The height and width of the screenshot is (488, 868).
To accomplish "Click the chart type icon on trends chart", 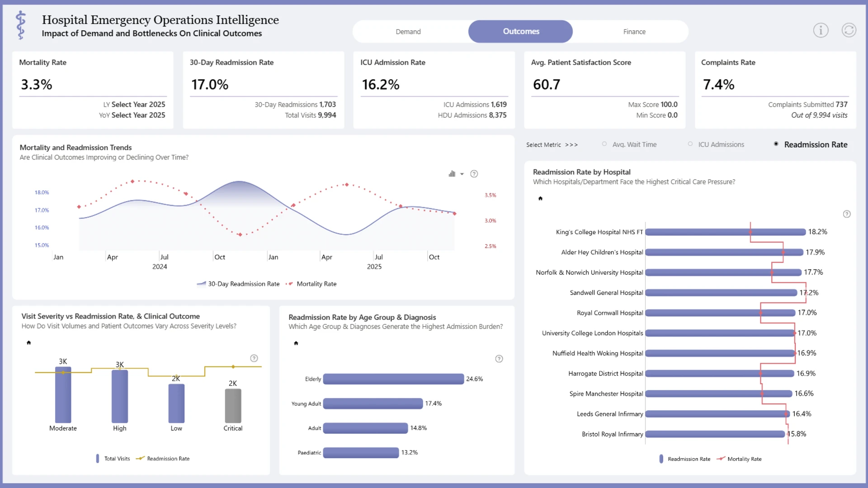I will [x=452, y=174].
